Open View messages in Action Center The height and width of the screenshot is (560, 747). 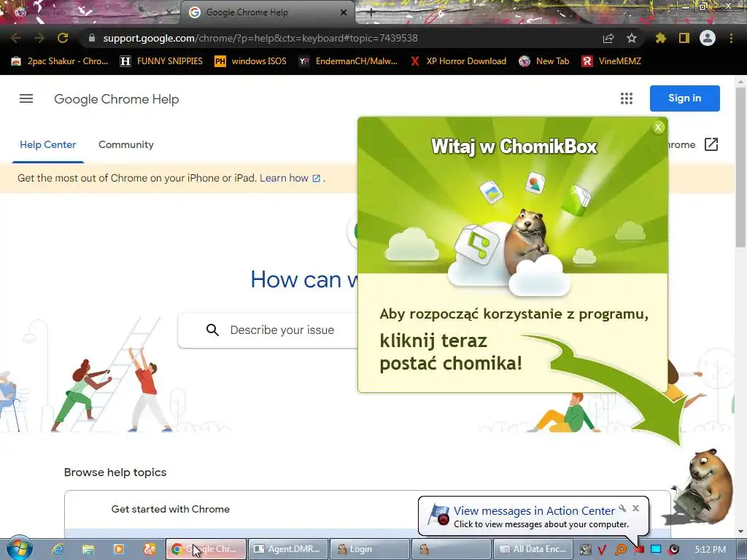pyautogui.click(x=534, y=511)
